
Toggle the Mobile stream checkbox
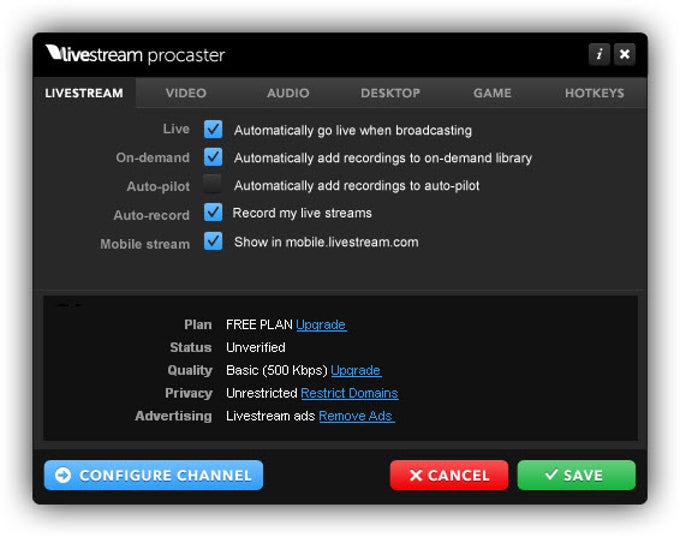pyautogui.click(x=213, y=241)
